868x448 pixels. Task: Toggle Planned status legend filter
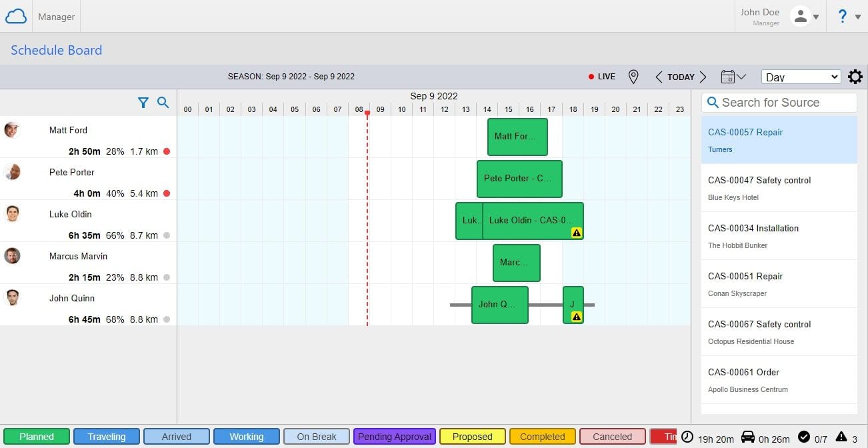pyautogui.click(x=37, y=437)
